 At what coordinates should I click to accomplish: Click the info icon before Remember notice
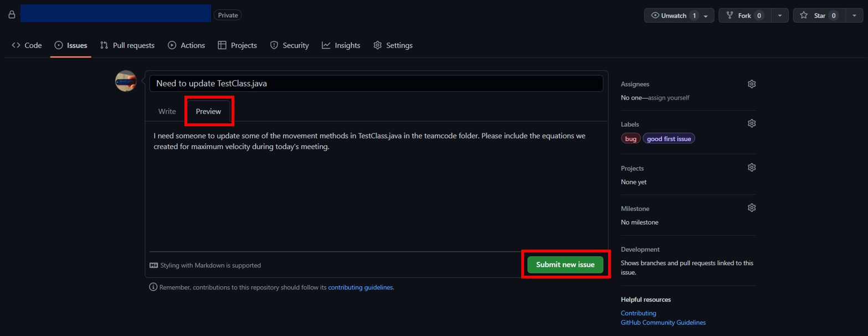coord(153,287)
